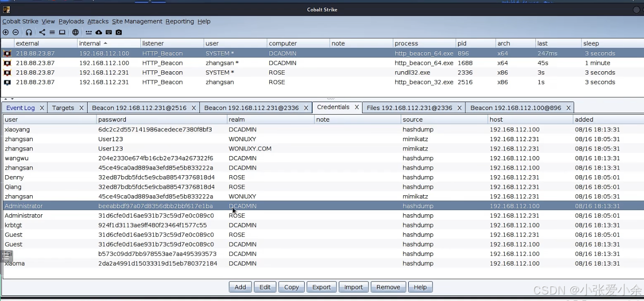Click the Help button below credentials

pyautogui.click(x=420, y=287)
